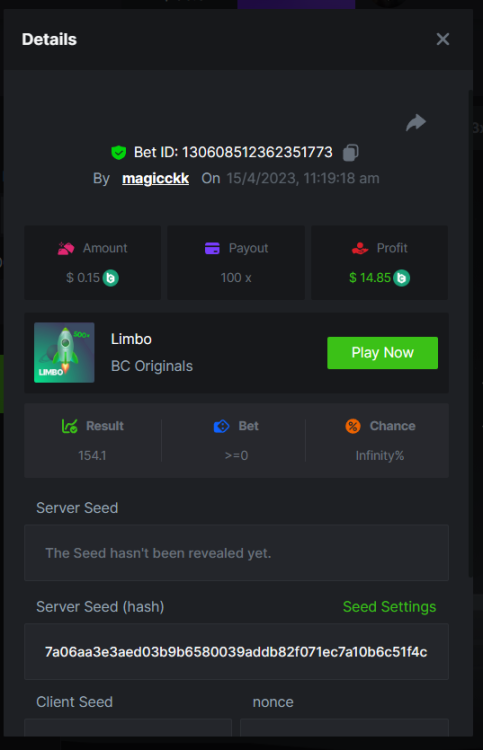Viewport: 483px width, 750px height.
Task: Open the magicckk user profile link
Action: pyautogui.click(x=155, y=178)
